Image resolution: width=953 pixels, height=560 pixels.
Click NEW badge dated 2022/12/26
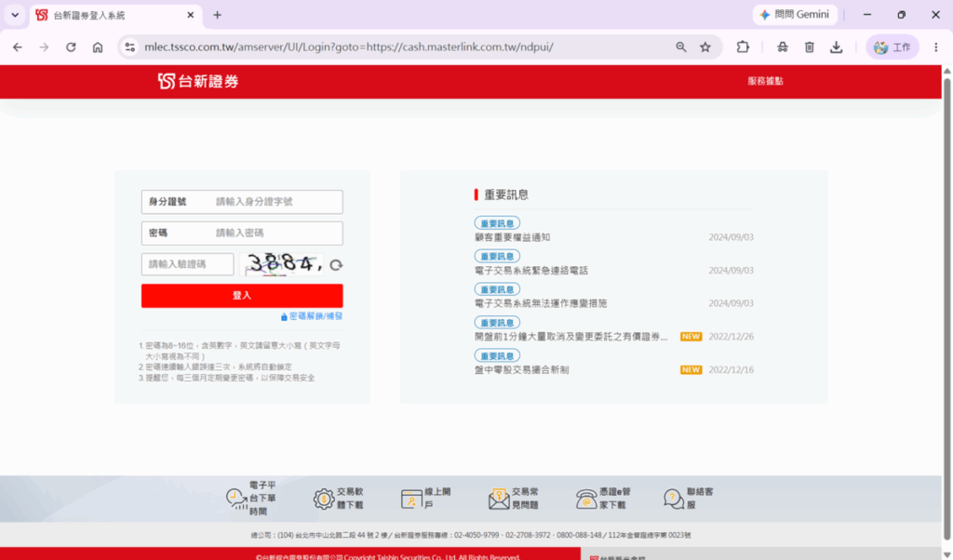coord(691,337)
